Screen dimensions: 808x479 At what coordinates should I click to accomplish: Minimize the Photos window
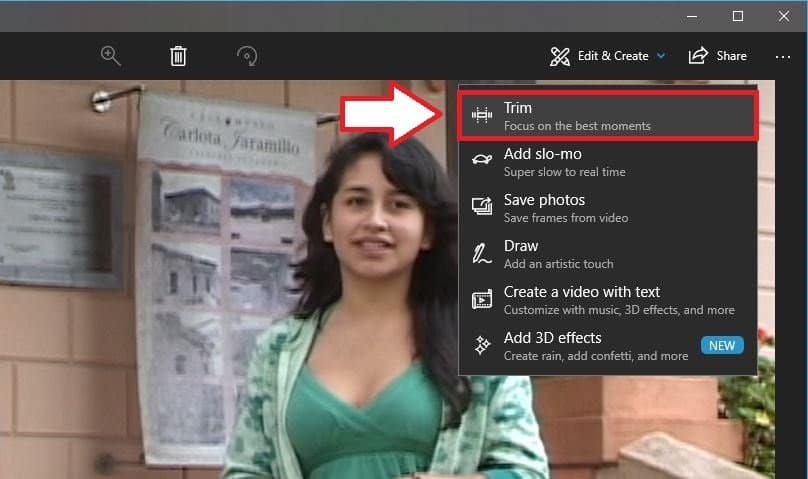[x=692, y=16]
